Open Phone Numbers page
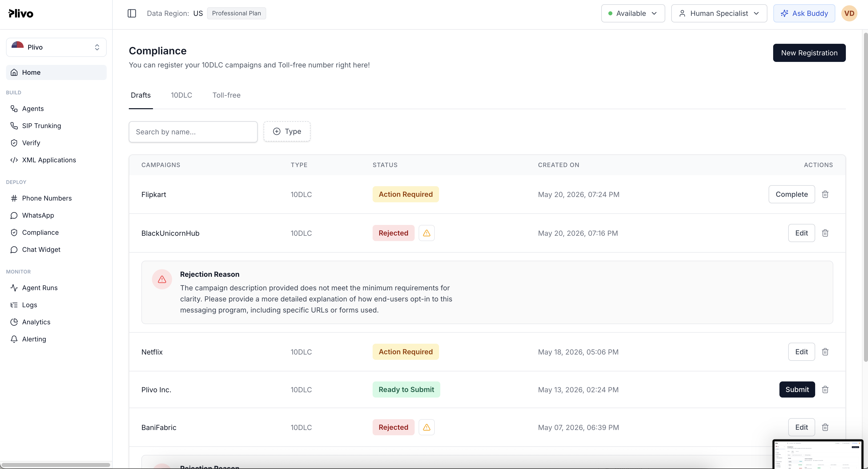Viewport: 868px width, 469px height. [56, 198]
